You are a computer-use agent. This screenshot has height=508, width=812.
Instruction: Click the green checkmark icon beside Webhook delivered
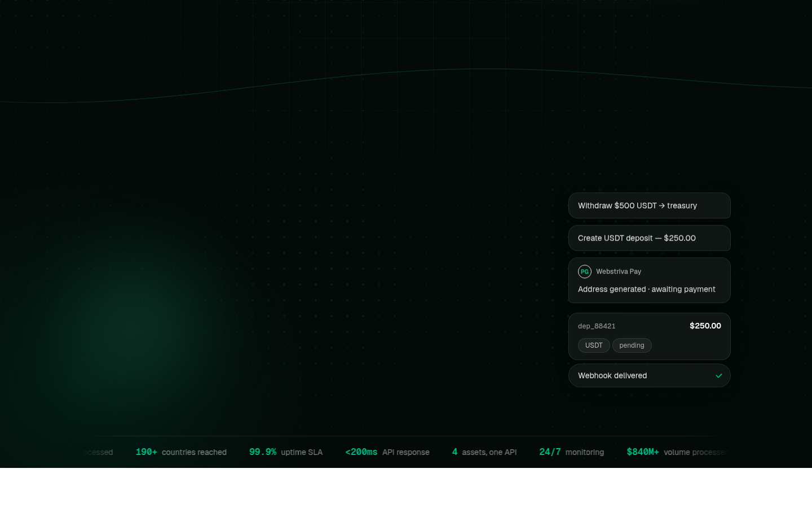point(718,375)
